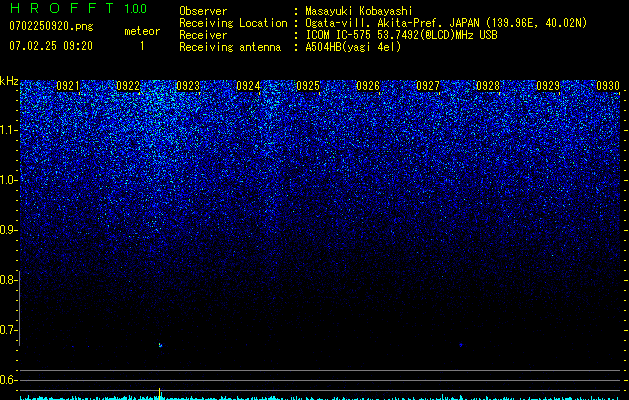Click the 0926 time marker
Viewport: 629px width, 400px height.
(368, 86)
